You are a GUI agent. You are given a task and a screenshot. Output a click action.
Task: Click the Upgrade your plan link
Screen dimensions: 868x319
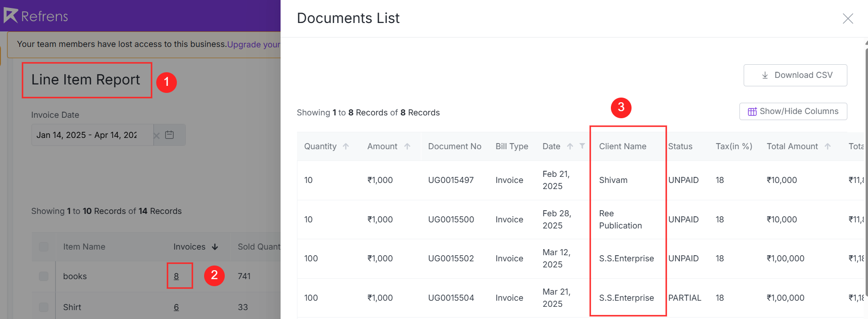click(253, 44)
